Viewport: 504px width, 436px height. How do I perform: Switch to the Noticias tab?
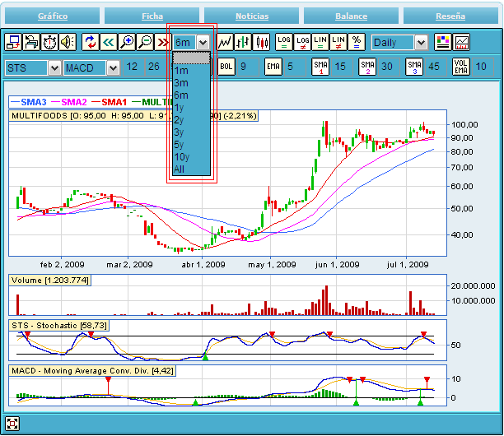pyautogui.click(x=252, y=16)
